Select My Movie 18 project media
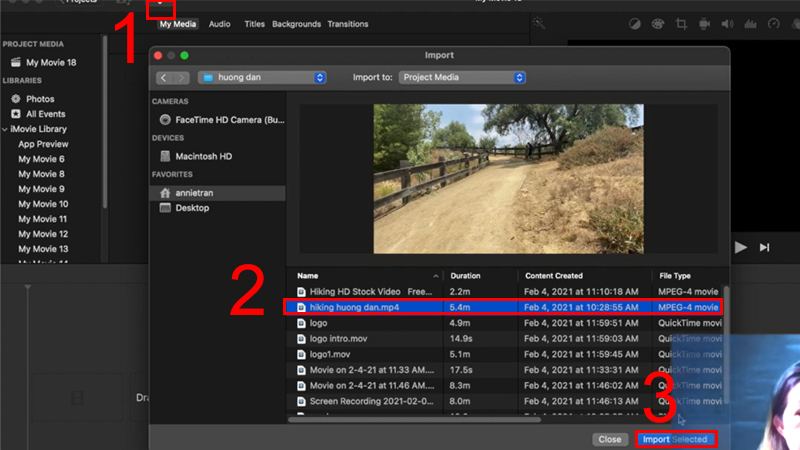 point(44,62)
